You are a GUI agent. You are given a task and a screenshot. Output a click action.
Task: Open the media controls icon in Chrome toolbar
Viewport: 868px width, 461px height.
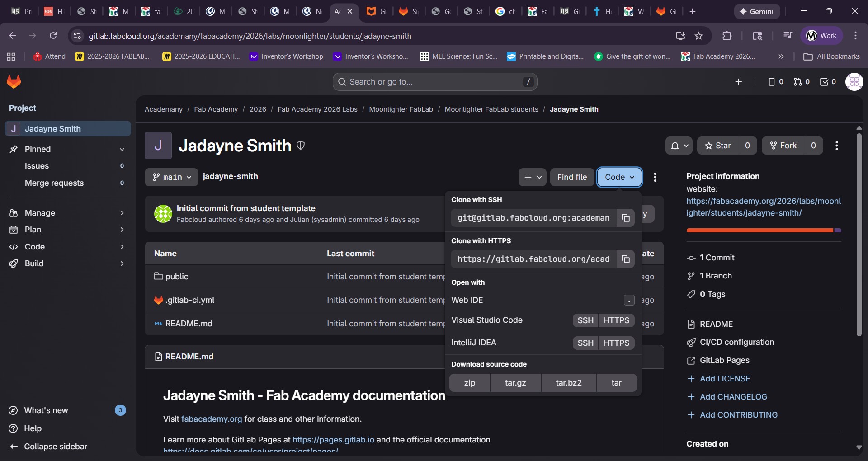click(x=788, y=36)
